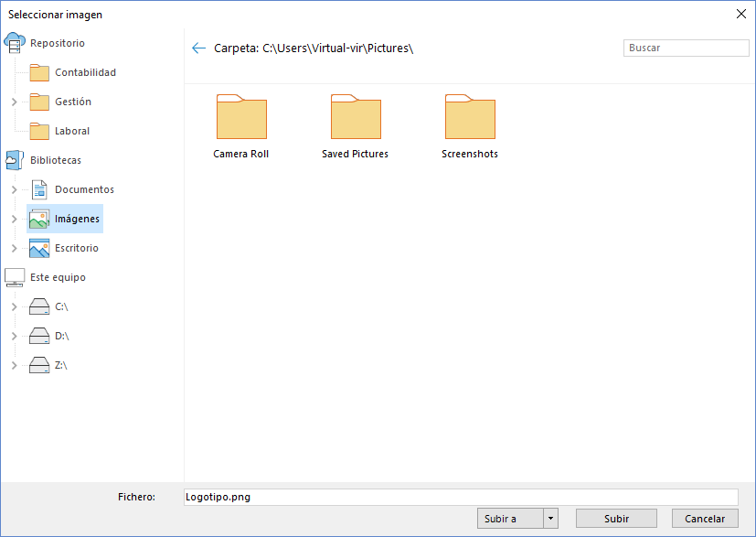756x537 pixels.
Task: Click the Z:\ drive icon
Action: click(x=39, y=365)
